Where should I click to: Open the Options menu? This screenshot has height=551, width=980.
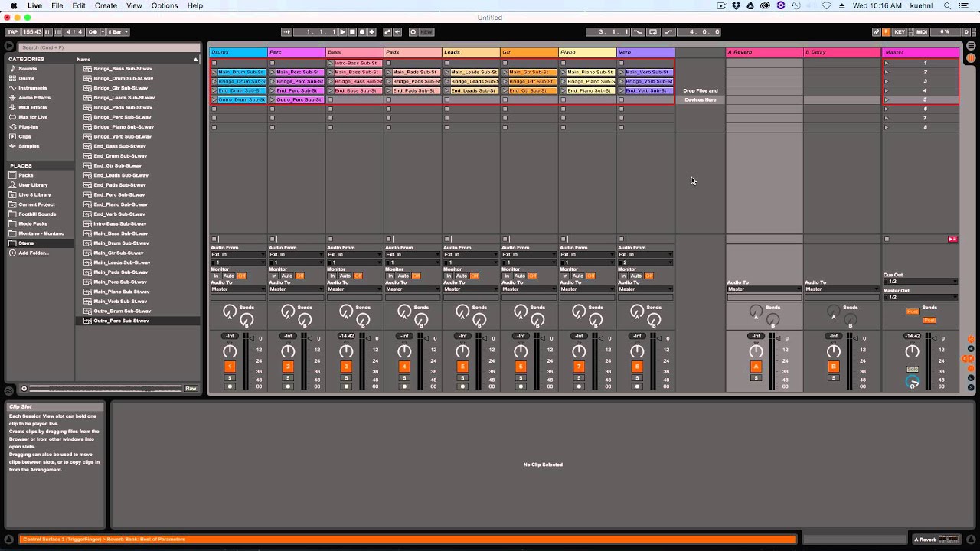pos(164,6)
